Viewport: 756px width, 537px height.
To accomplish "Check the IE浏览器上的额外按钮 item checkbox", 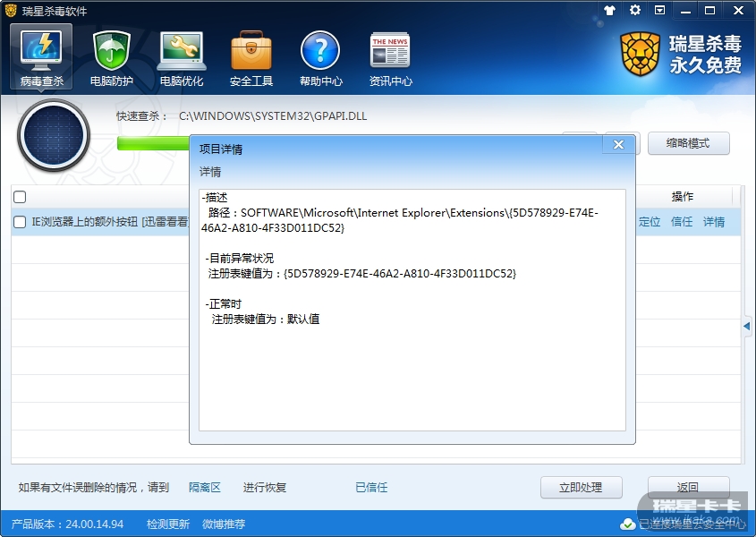I will 20,222.
